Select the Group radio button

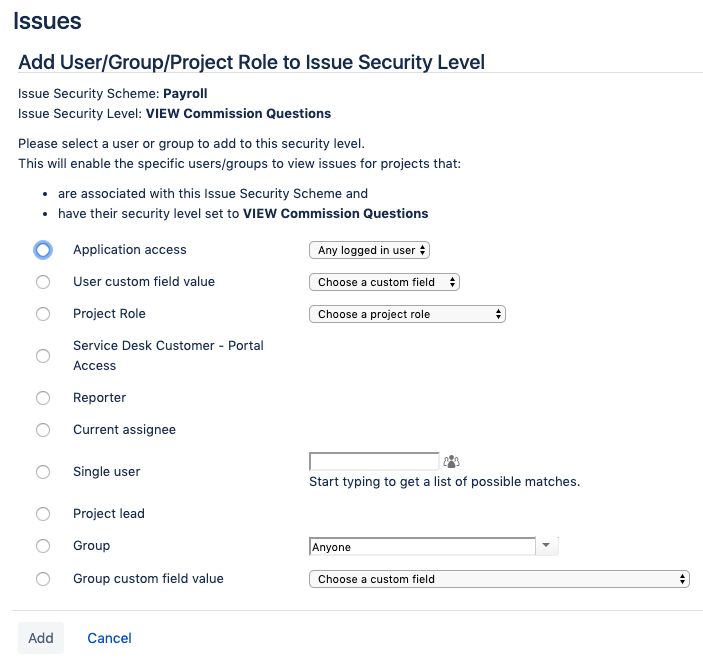(42, 546)
